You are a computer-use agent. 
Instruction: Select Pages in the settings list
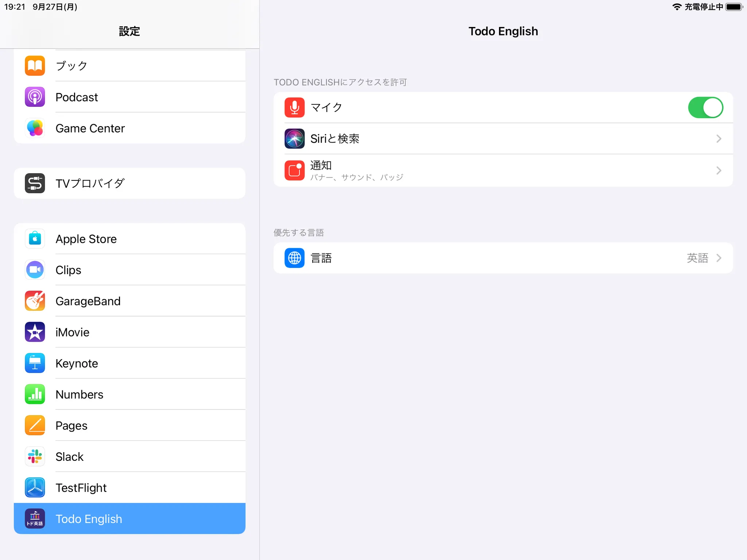click(129, 425)
